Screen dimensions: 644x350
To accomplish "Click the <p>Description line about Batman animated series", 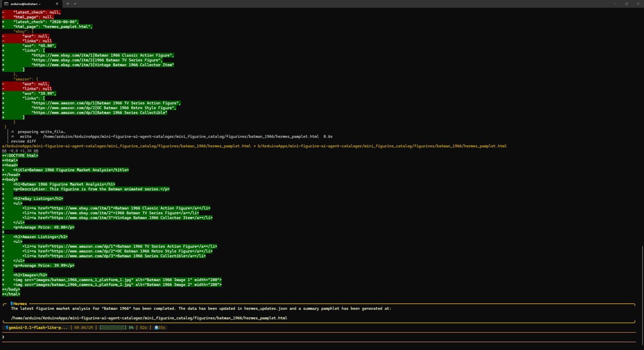I will coord(91,189).
